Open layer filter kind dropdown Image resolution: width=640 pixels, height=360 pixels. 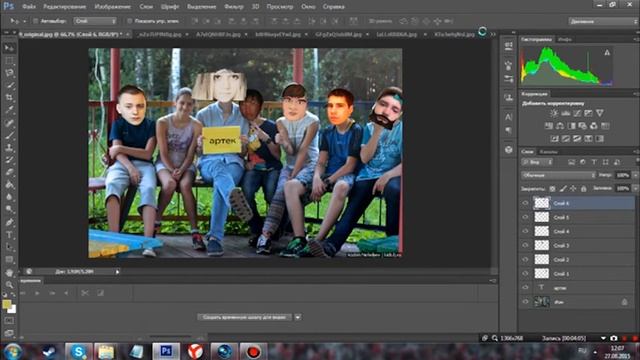point(537,162)
